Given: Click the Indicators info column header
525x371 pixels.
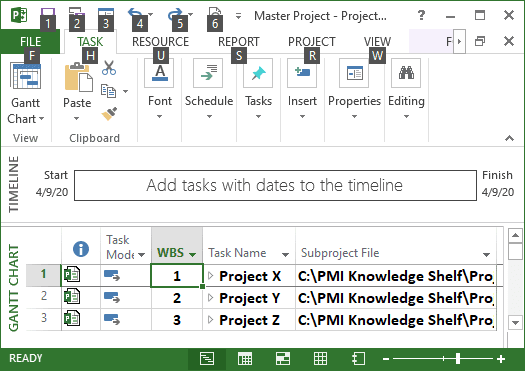Looking at the screenshot, I should tap(81, 249).
